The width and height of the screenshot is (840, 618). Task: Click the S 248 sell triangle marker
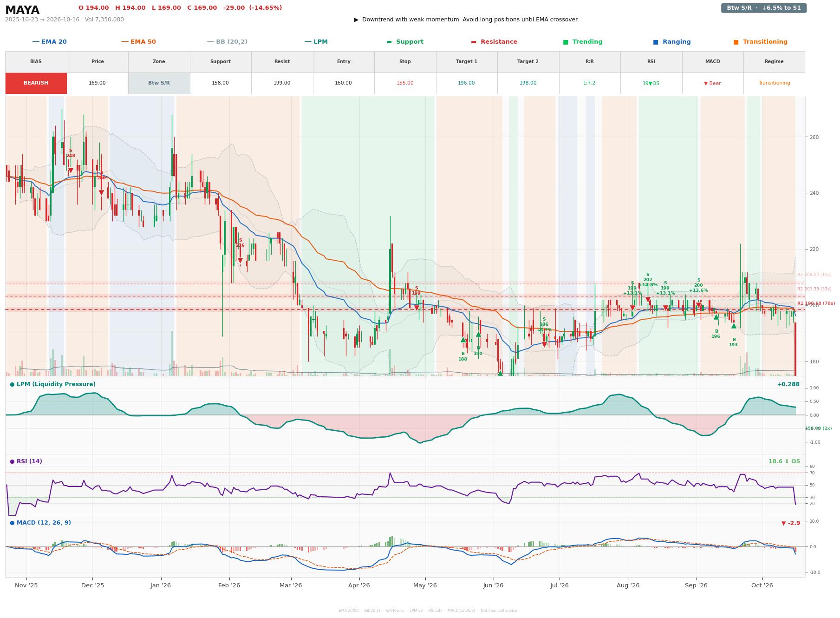point(71,171)
